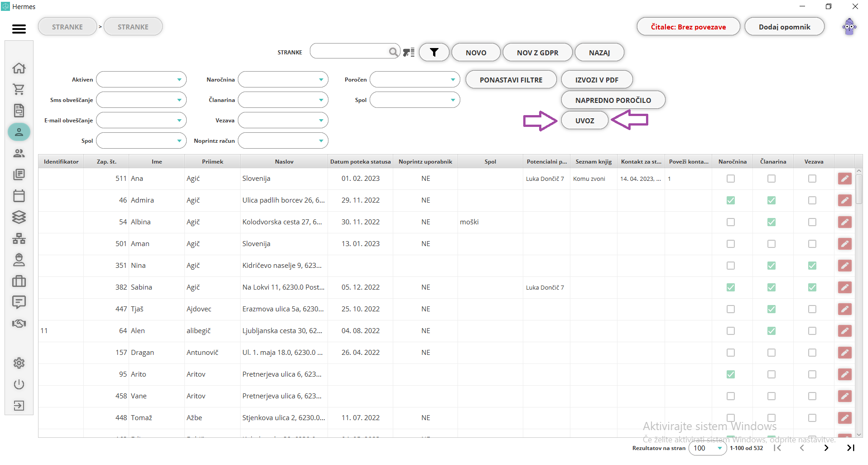Toggle Naročnina checkbox for Admira Agić
The width and height of the screenshot is (868, 465).
(x=731, y=200)
